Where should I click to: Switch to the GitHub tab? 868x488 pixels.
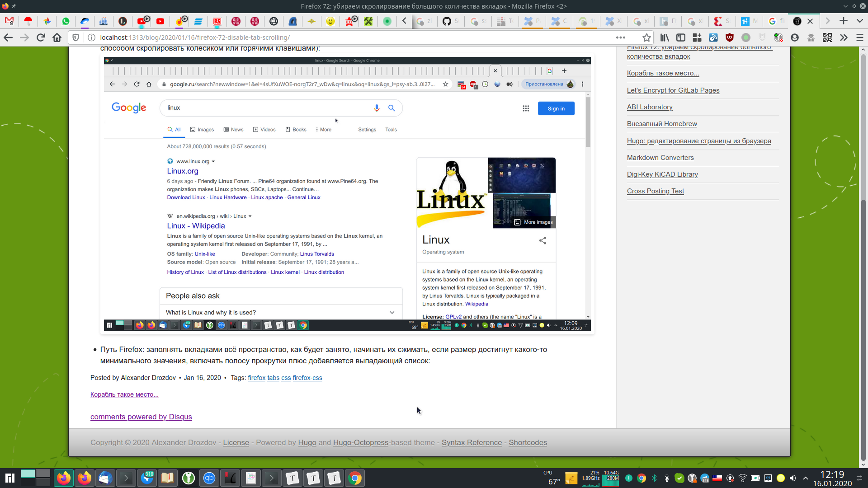point(451,21)
